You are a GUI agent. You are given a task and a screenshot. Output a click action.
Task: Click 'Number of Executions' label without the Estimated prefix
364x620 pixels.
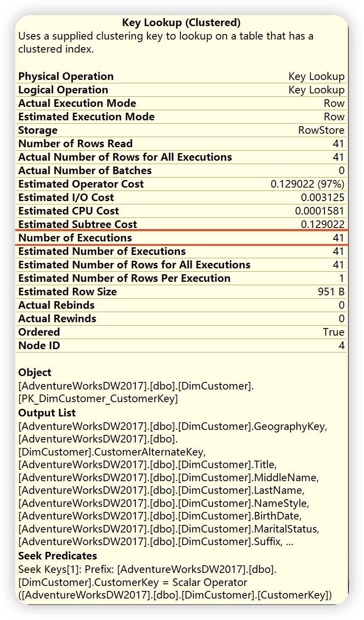pyautogui.click(x=75, y=238)
